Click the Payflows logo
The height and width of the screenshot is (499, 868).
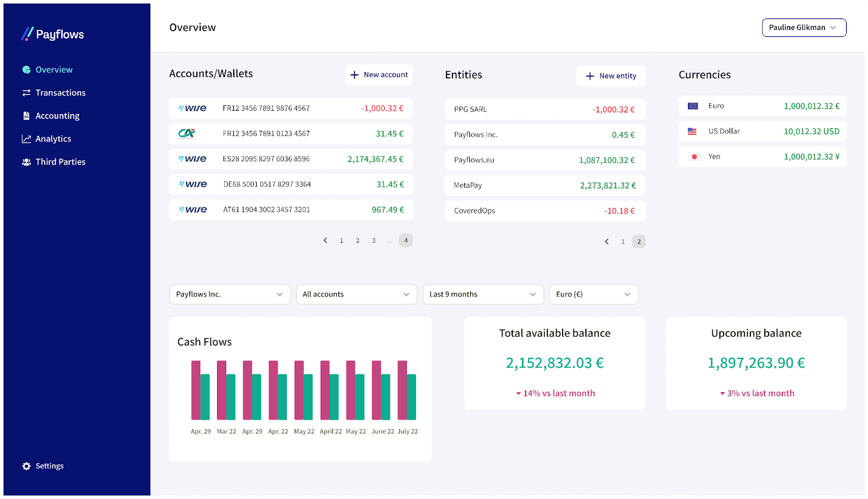(53, 34)
